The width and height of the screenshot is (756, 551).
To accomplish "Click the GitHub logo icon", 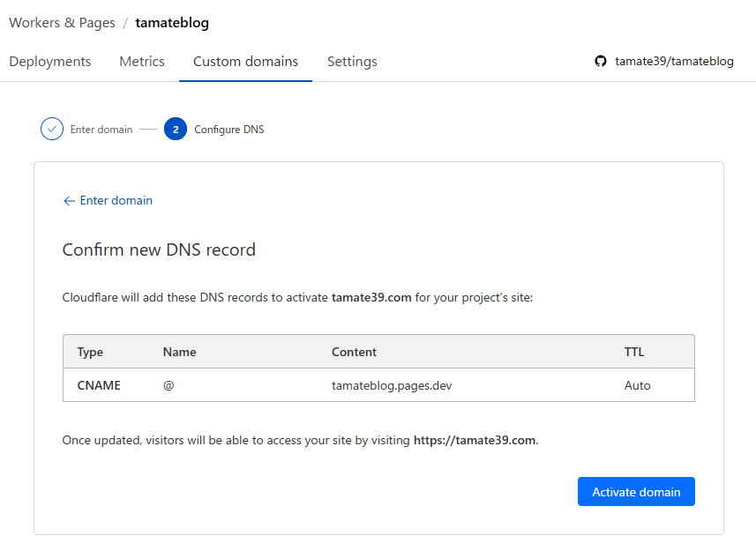I will [601, 62].
